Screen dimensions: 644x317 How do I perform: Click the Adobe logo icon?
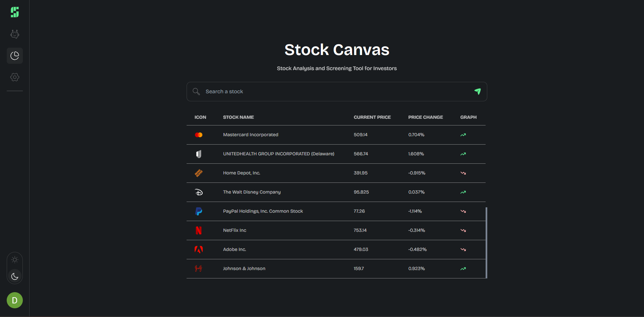[199, 250]
